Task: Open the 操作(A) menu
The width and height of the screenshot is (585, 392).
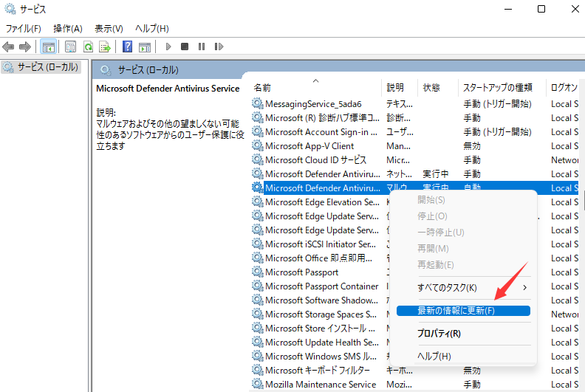Action: (67, 28)
